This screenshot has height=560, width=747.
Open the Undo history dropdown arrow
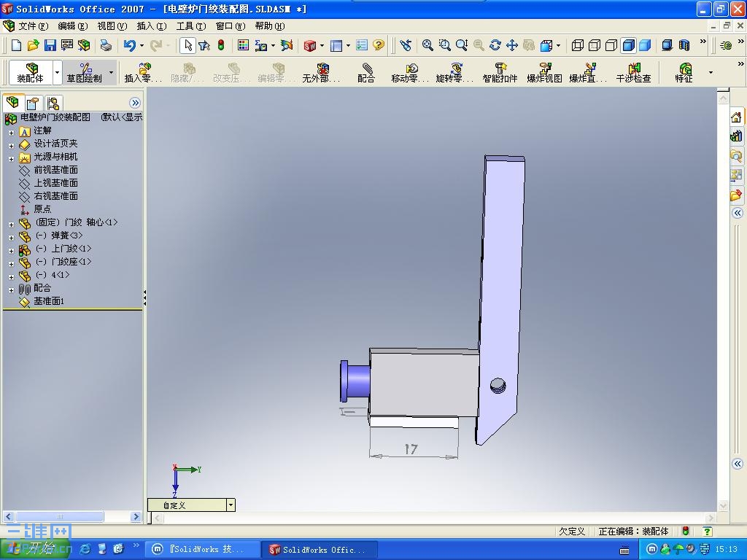142,46
